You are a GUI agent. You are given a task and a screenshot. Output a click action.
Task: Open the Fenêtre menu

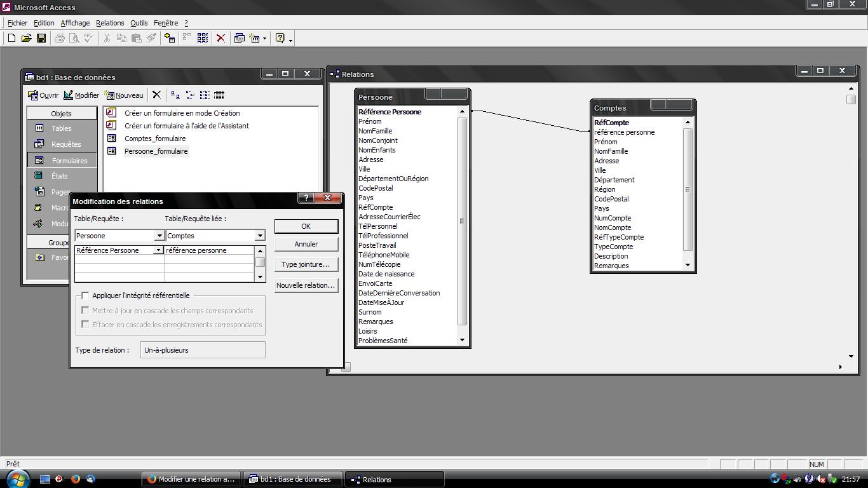[166, 23]
